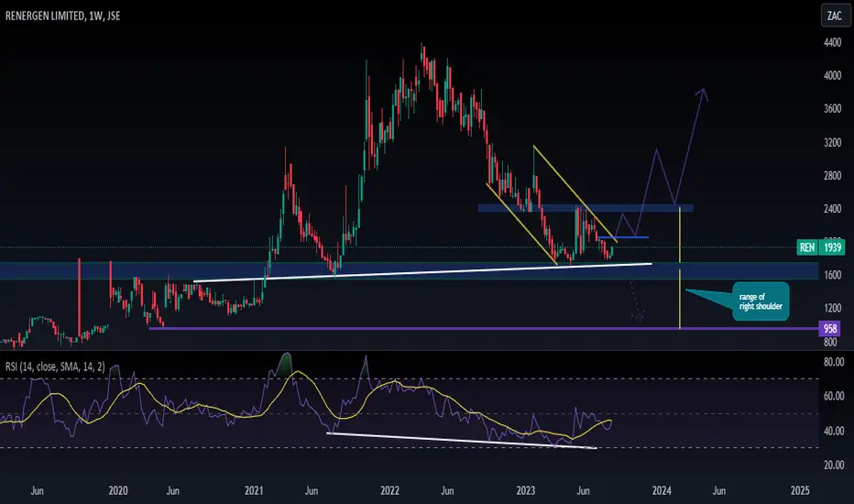Click the RSI 60.00 axis label

coord(834,396)
